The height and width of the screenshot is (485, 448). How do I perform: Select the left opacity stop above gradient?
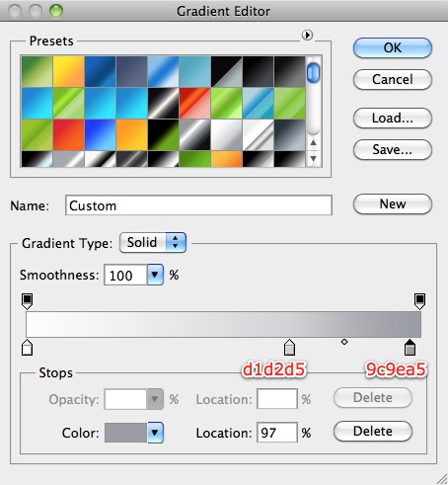pyautogui.click(x=27, y=301)
